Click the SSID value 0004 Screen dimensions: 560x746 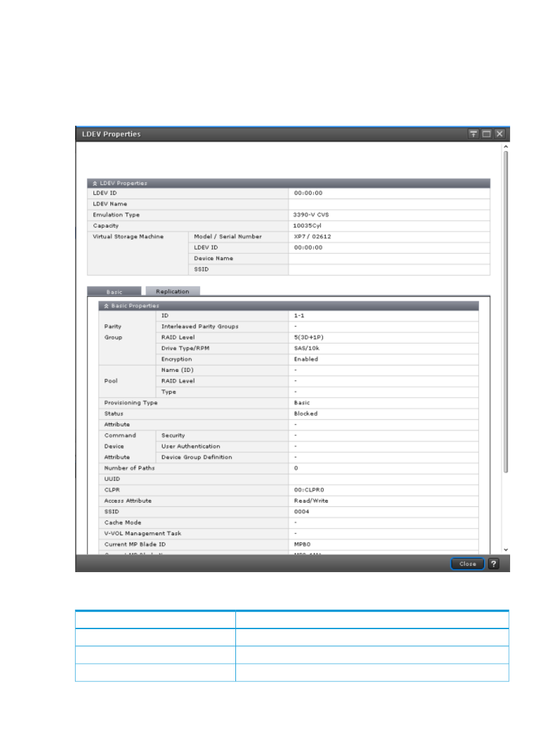302,512
